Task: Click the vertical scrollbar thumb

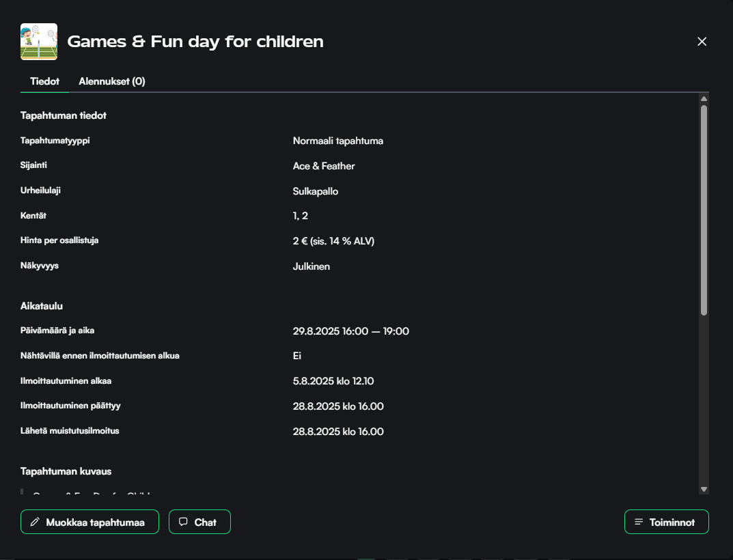Action: (x=704, y=208)
